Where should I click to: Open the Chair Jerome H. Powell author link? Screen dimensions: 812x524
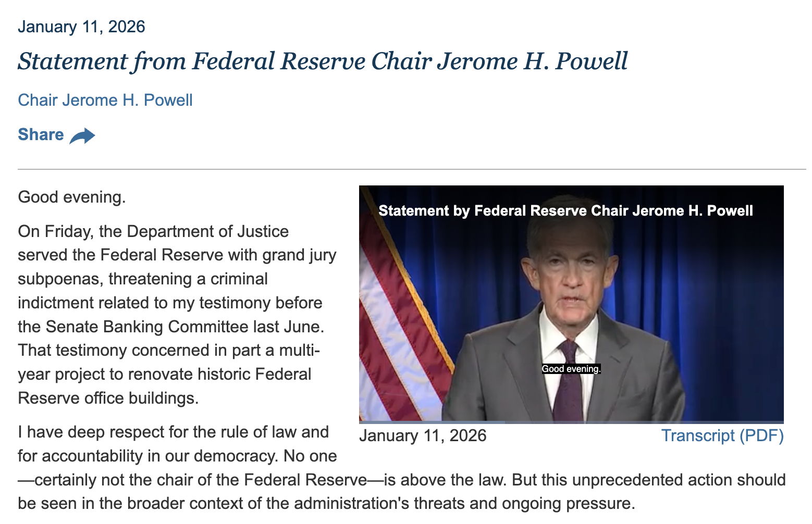pos(105,100)
